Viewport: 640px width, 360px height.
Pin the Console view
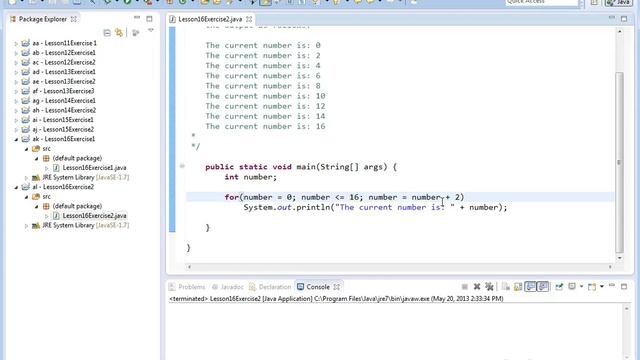(x=559, y=287)
